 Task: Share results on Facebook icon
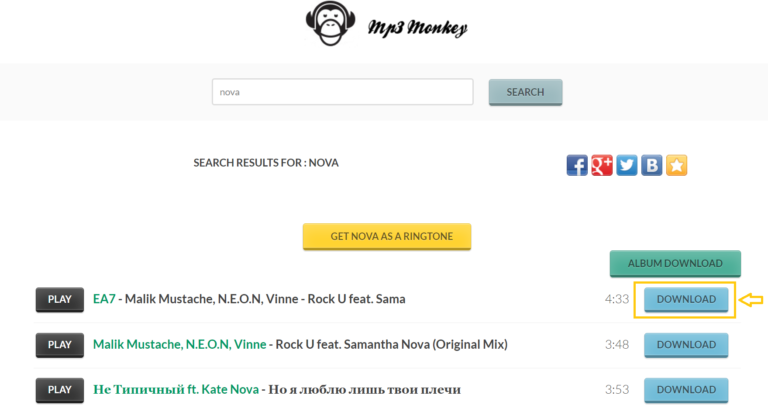pos(577,166)
